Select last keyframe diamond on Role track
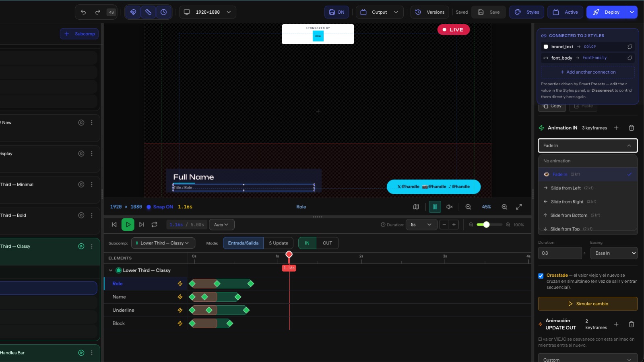Screen dimensions: 644x362 tap(251, 284)
